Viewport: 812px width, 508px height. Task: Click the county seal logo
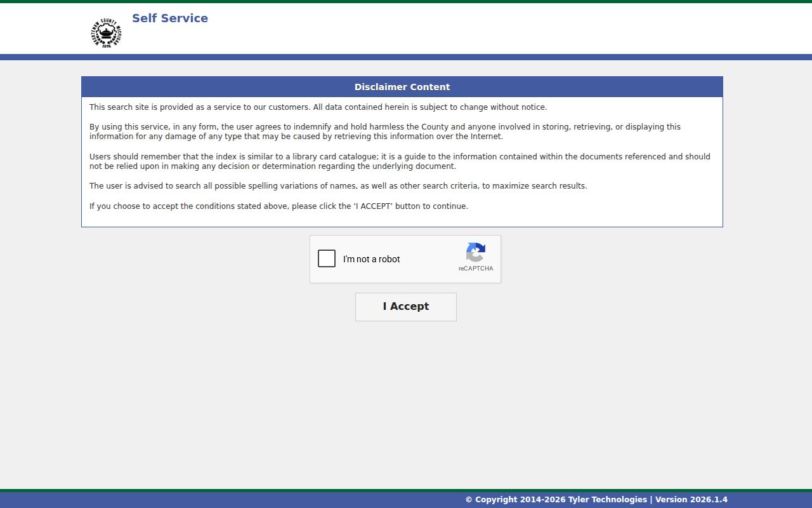[x=106, y=33]
